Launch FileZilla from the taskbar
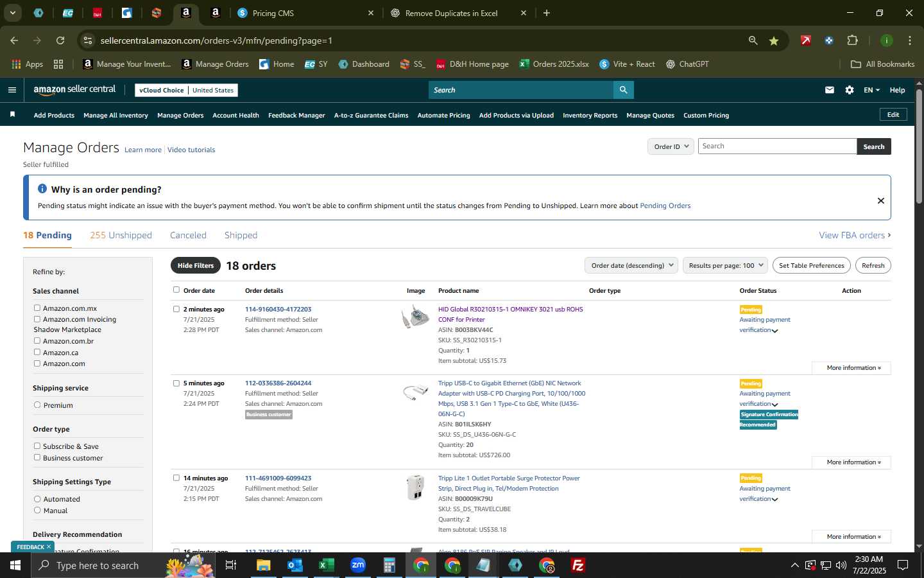Image resolution: width=924 pixels, height=578 pixels. point(578,565)
